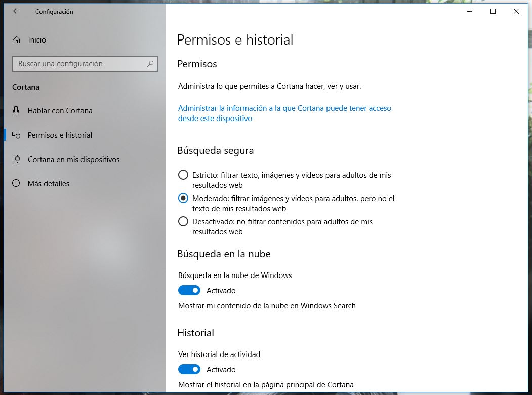532x395 pixels.
Task: Click the Más detalles info icon
Action: (17, 184)
